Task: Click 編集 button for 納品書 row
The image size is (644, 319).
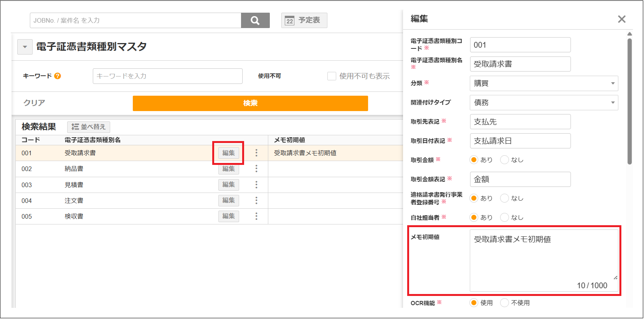Action: click(x=229, y=169)
